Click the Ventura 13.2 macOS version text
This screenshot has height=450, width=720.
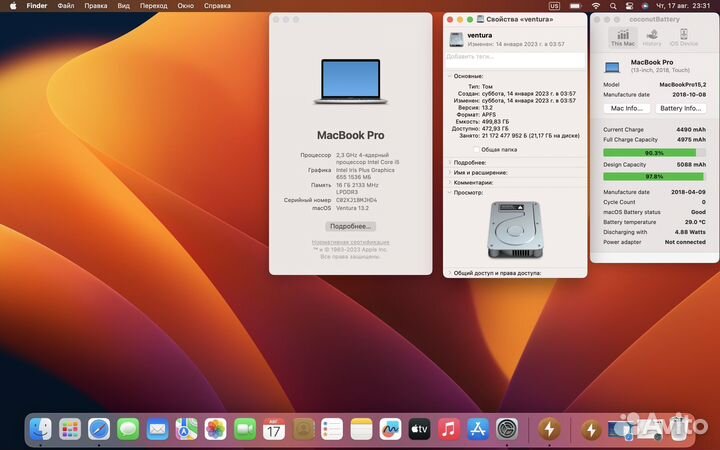click(352, 208)
